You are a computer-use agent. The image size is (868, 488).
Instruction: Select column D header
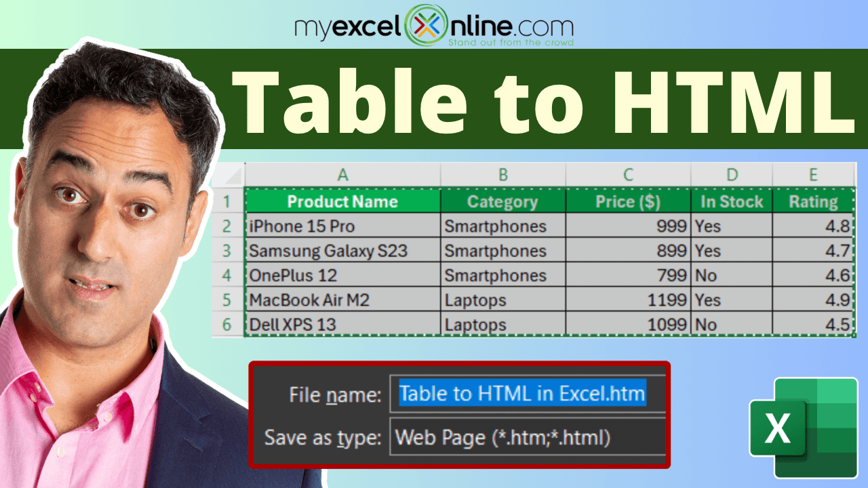(732, 175)
